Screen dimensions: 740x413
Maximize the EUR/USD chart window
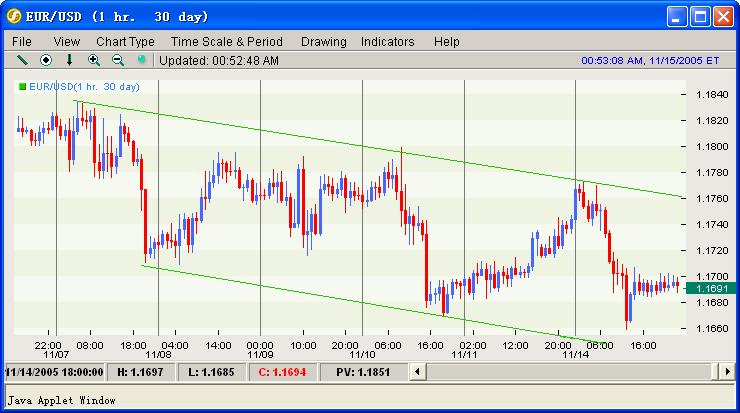[700, 17]
